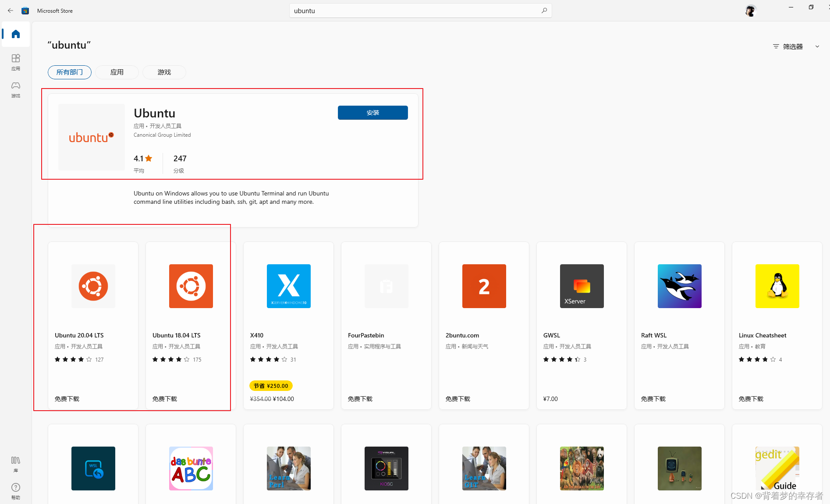Screen dimensions: 830x504
Task: Click the GWSL title text
Action: pos(552,335)
